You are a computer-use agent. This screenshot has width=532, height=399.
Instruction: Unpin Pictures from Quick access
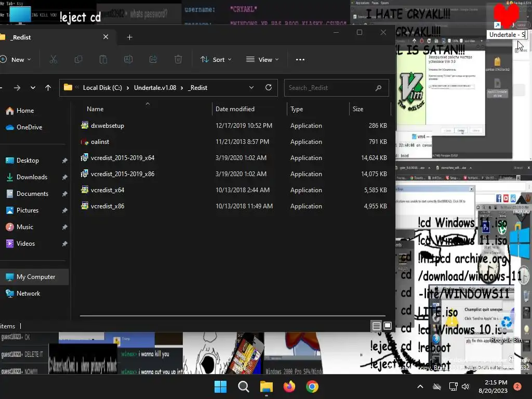pyautogui.click(x=64, y=210)
